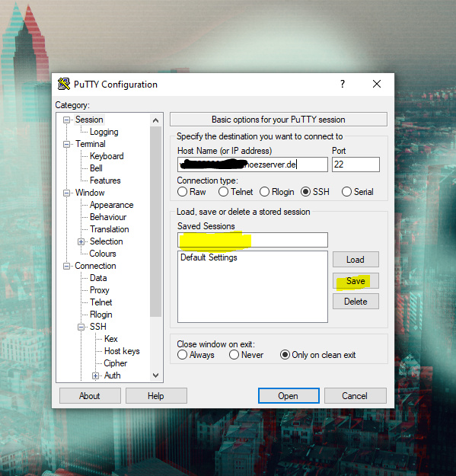Focus the Port input field
456x476 pixels.
click(356, 165)
